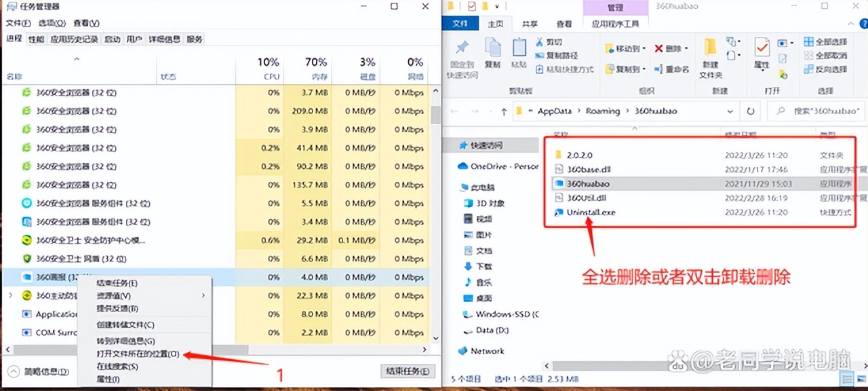This screenshot has height=391, width=868.
Task: Select the Uninstall.exe file
Action: pyautogui.click(x=591, y=212)
